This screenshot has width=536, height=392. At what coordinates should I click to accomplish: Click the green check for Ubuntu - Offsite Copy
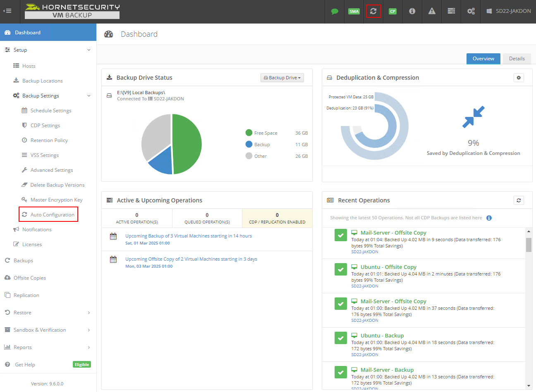(x=340, y=269)
